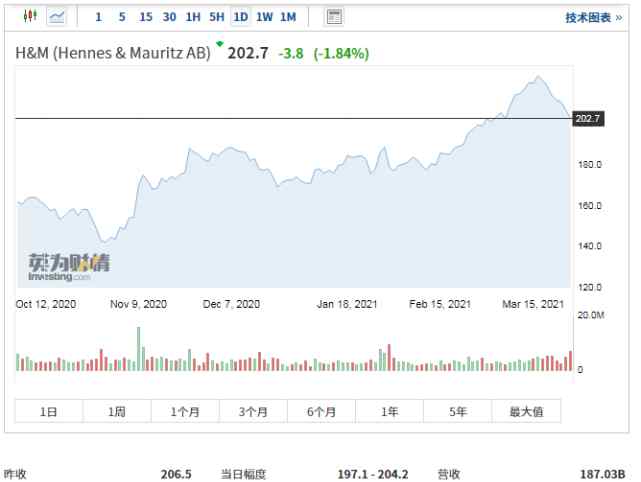Image resolution: width=641 pixels, height=482 pixels.
Task: Choose the 30 minute interval
Action: (170, 17)
